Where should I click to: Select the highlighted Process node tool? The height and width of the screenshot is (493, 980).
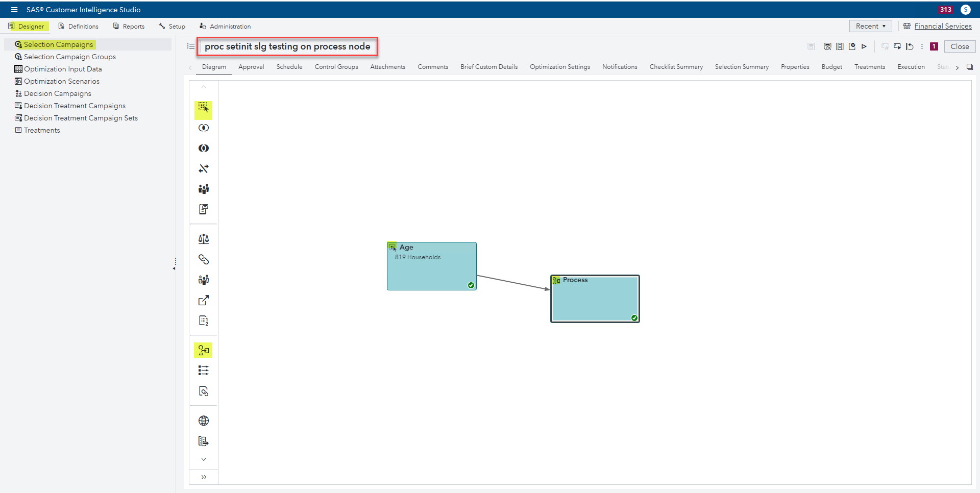pos(203,350)
